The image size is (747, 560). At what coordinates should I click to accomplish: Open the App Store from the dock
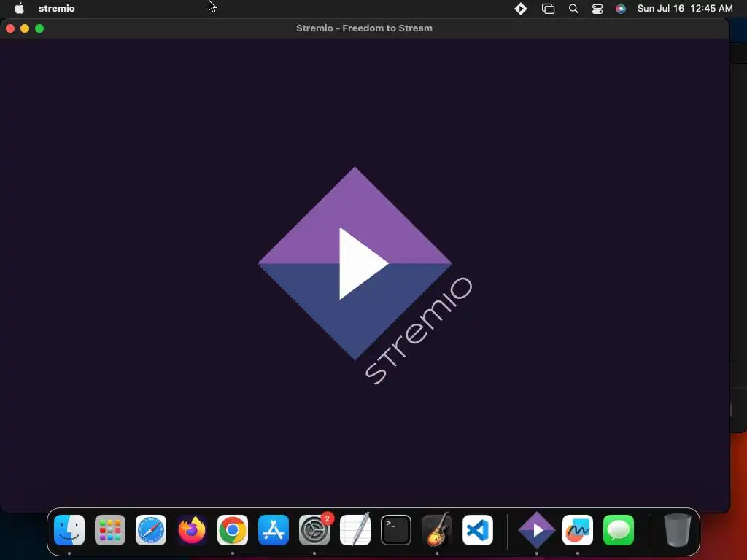pyautogui.click(x=274, y=530)
